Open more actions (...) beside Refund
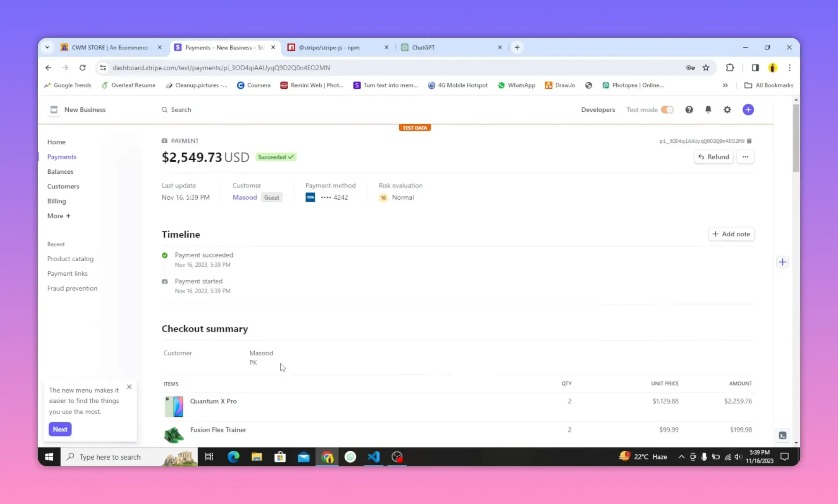Screen dimensions: 838x504 point(745,157)
